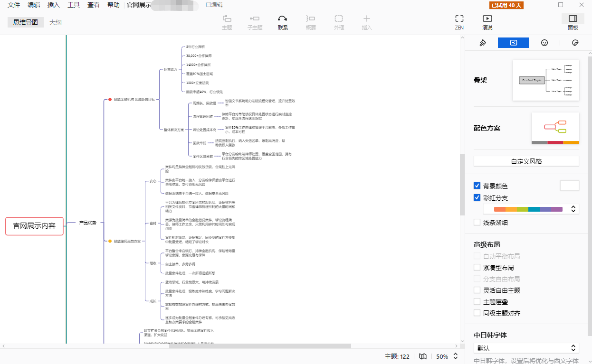Select the blue map settings tab icon
592x364 pixels.
tap(513, 43)
